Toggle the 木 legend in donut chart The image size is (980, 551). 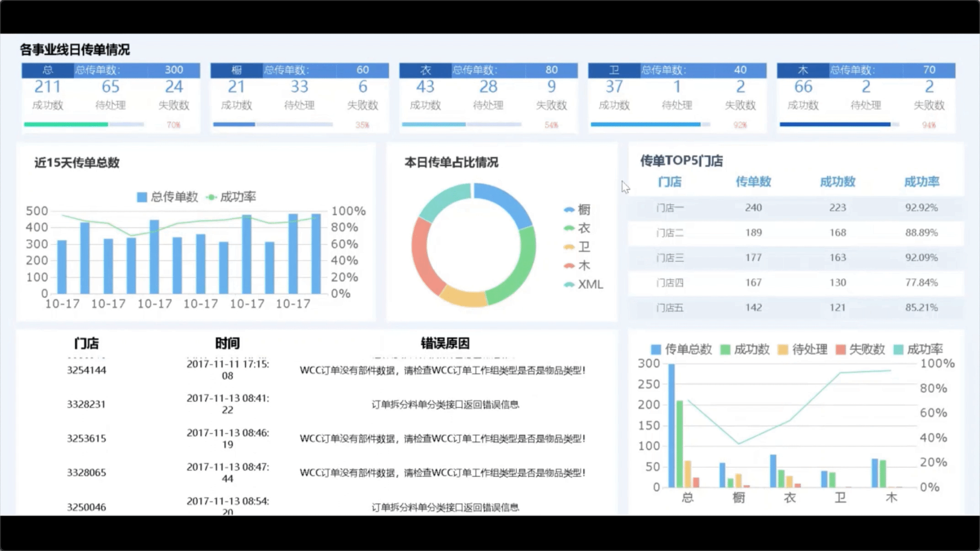[577, 265]
